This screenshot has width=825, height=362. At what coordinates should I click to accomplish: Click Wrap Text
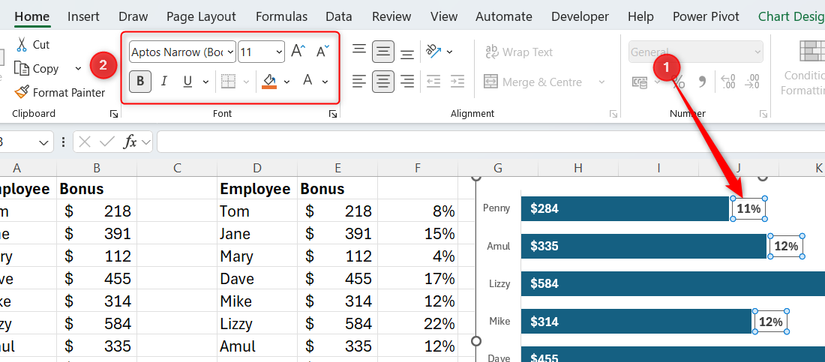(519, 52)
